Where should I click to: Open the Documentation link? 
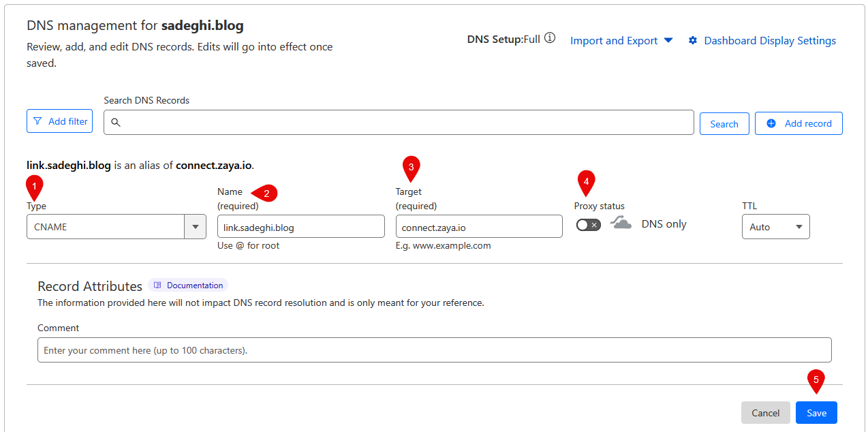(x=194, y=286)
